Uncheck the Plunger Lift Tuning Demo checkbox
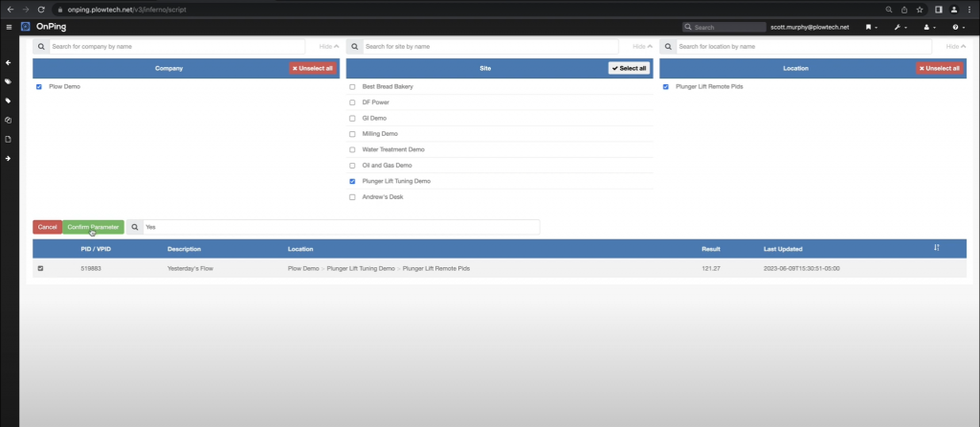Viewport: 980px width, 427px height. (x=352, y=181)
